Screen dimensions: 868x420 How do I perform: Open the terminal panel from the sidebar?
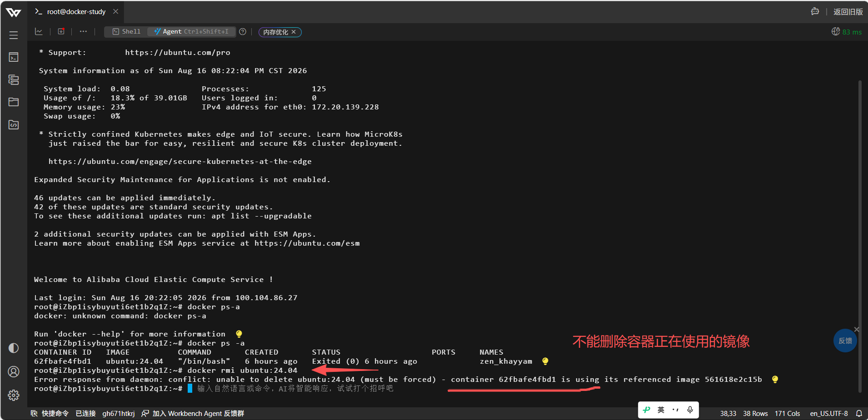pos(14,57)
